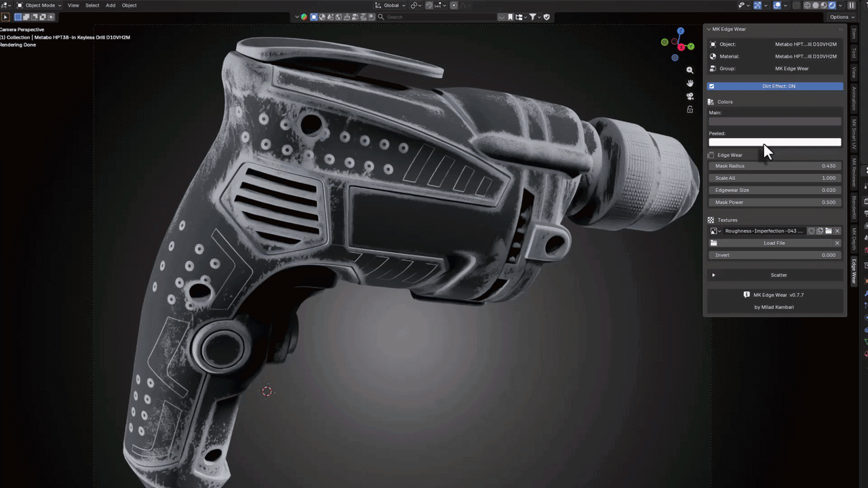The width and height of the screenshot is (868, 488).
Task: Toggle the show gizmo button
Action: (757, 5)
